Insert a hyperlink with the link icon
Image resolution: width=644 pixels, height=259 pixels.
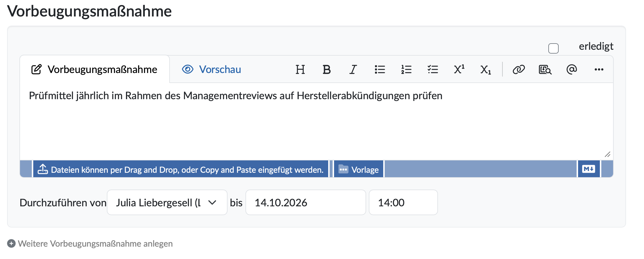point(519,69)
